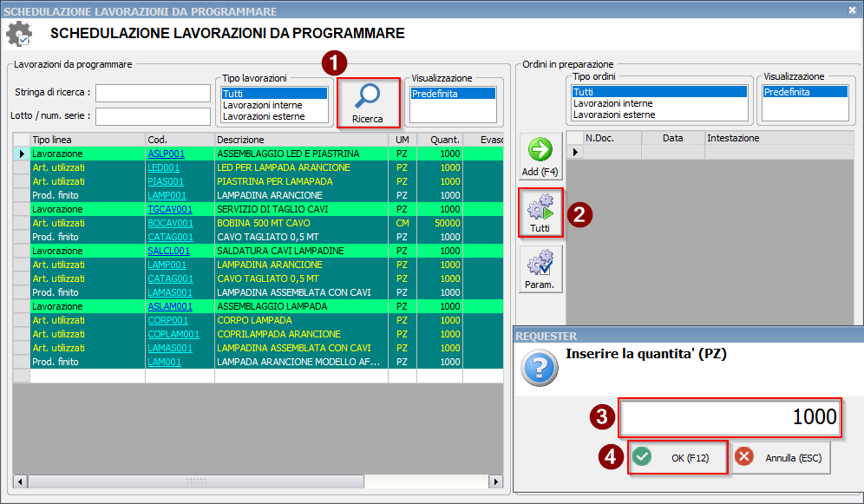
Task: Focus the 'Lotto / num. serie' field
Action: pos(153,116)
